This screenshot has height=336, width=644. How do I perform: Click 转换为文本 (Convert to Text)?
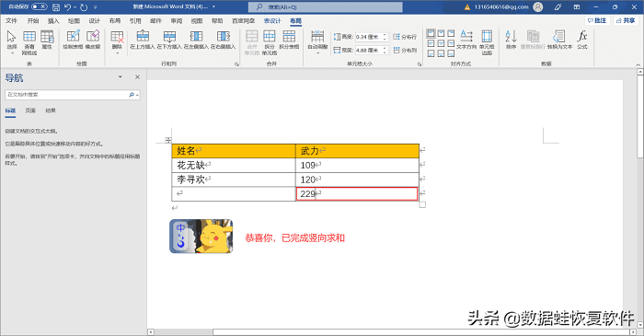tap(559, 40)
